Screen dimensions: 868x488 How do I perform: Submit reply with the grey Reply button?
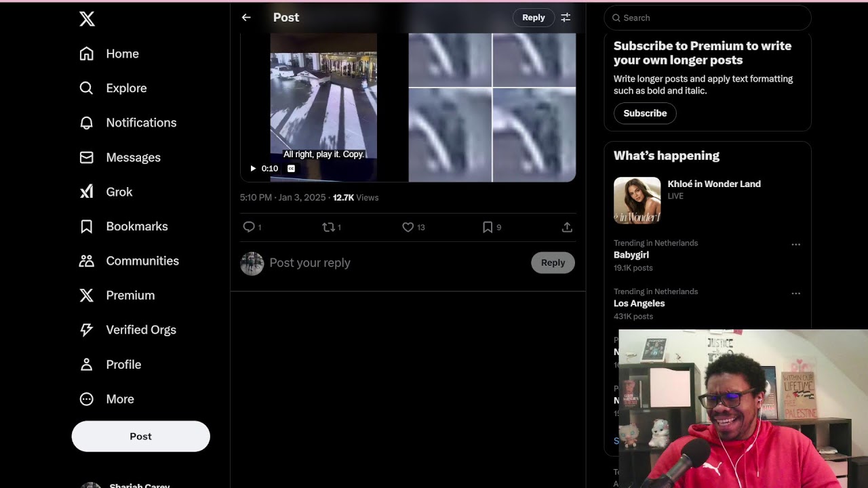pos(553,262)
